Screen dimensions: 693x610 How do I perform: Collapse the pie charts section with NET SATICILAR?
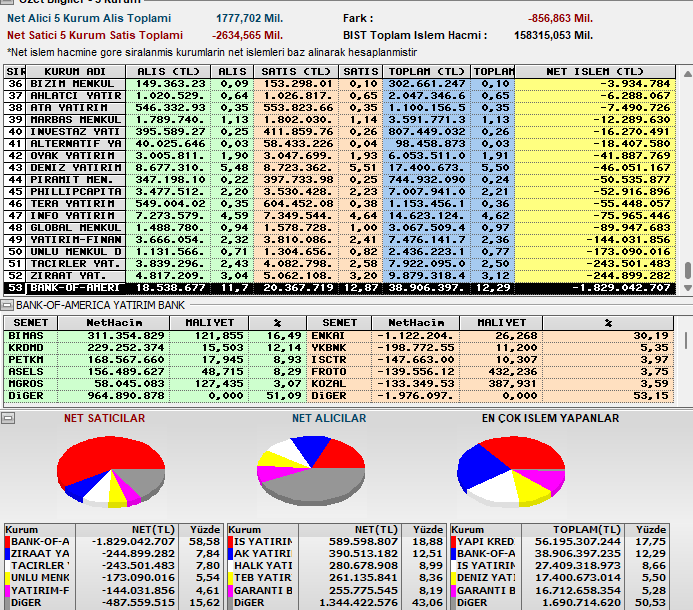click(8, 418)
